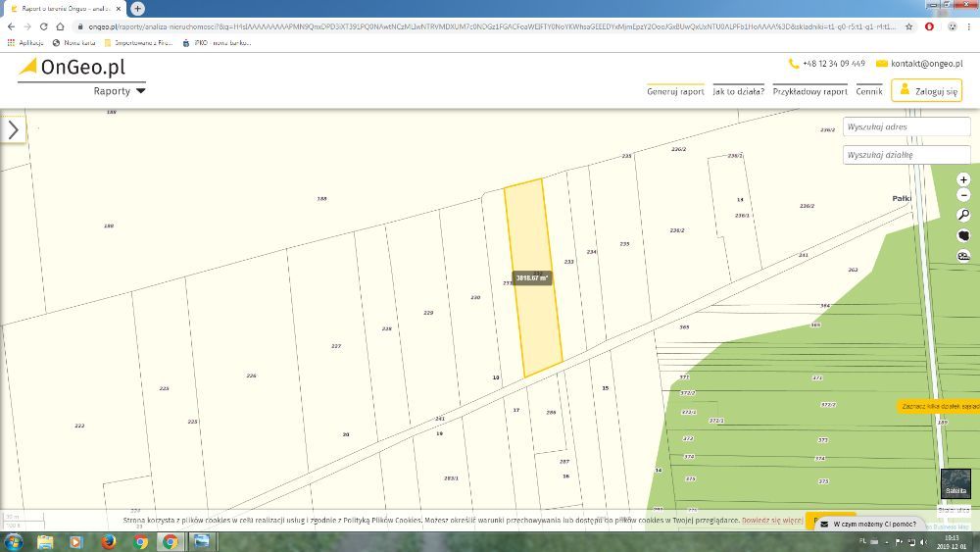Zoom out the map with minus button
This screenshot has height=552, width=980.
963,195
